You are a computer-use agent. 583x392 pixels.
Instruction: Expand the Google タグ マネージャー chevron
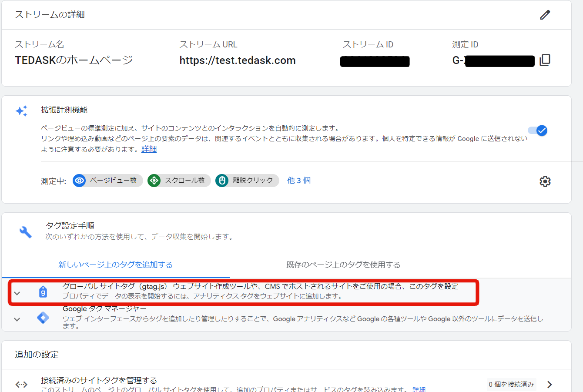click(17, 319)
